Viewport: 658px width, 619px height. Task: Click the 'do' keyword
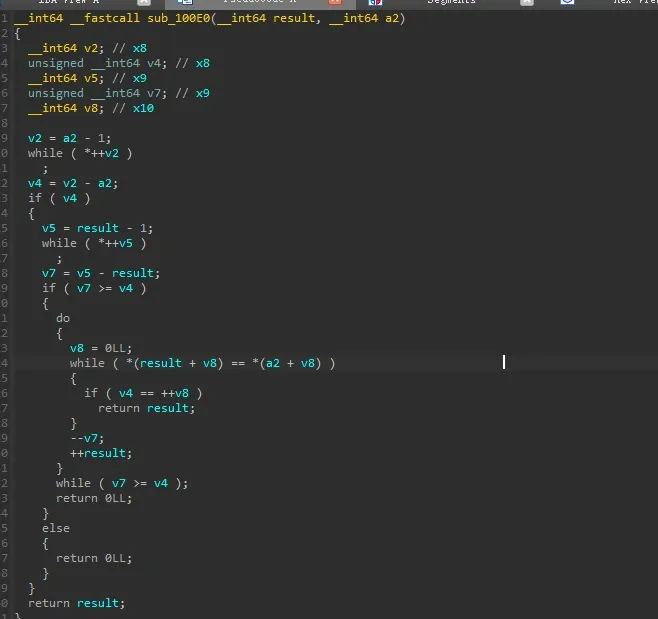[x=63, y=318]
